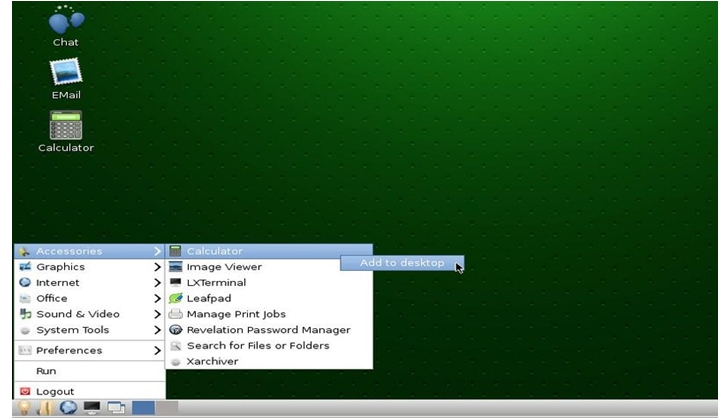Image resolution: width=726 pixels, height=420 pixels.
Task: Click the monitor icon in the taskbar
Action: coord(92,407)
